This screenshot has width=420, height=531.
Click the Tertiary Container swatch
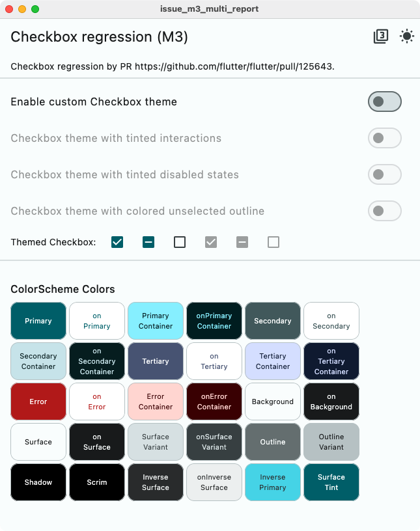point(272,361)
